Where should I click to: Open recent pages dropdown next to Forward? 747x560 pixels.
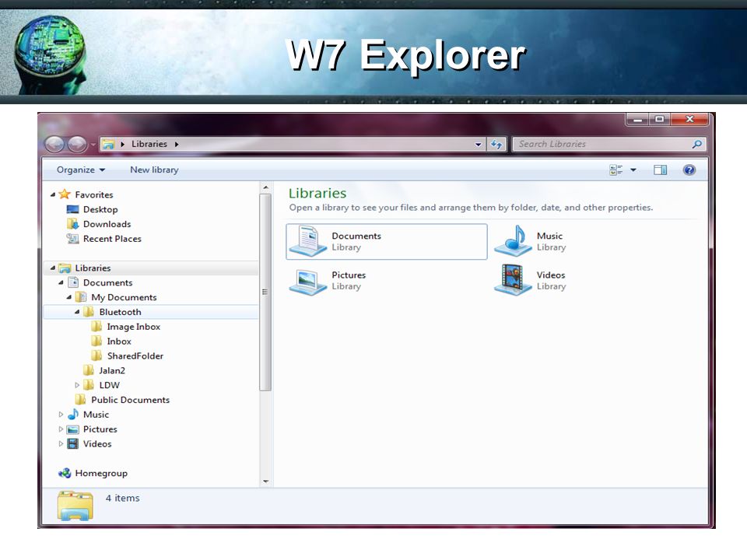[93, 144]
